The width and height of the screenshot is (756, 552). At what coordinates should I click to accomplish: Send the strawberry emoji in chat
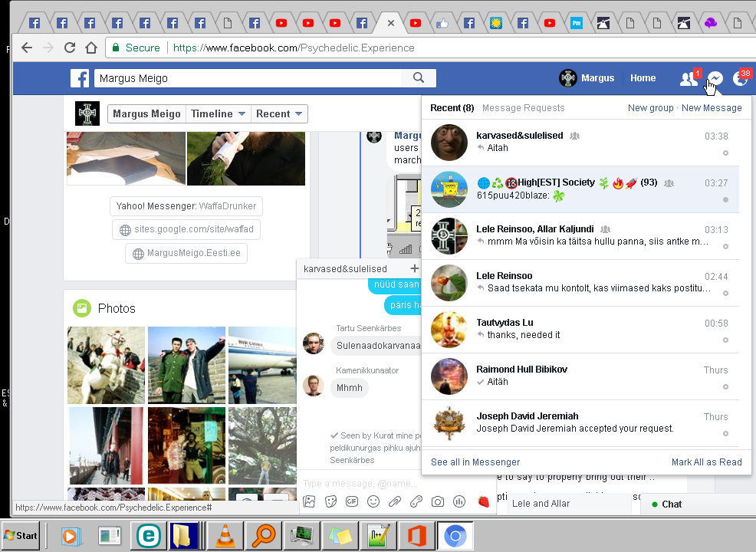[x=484, y=501]
